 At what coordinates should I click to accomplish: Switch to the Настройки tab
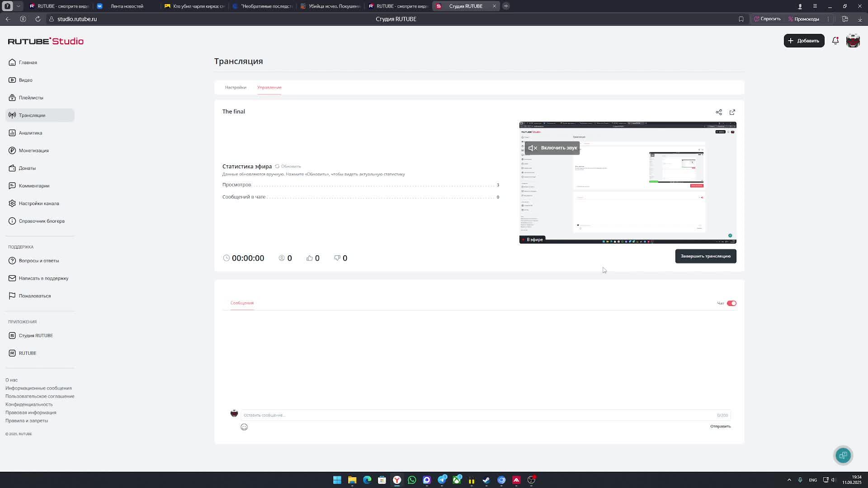(x=236, y=87)
